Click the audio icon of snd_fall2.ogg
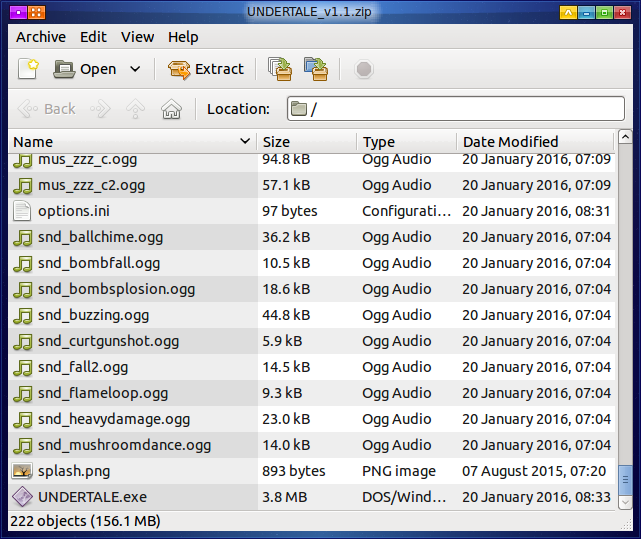This screenshot has width=641, height=539. tap(22, 367)
